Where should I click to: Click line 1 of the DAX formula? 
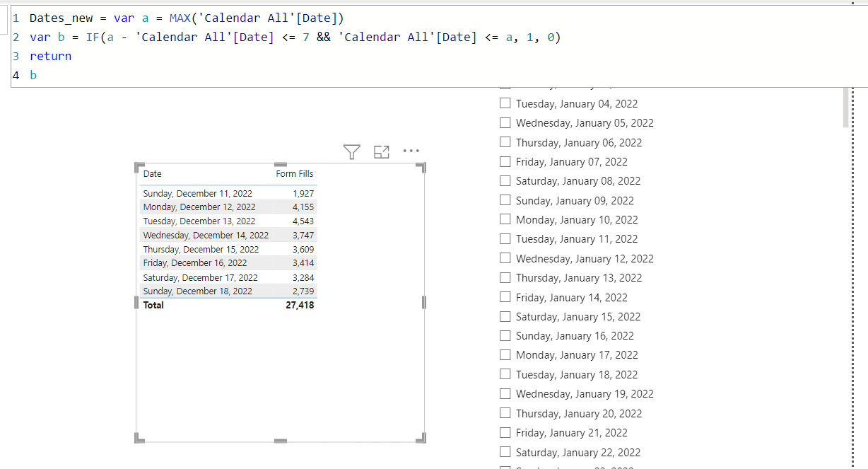[187, 18]
